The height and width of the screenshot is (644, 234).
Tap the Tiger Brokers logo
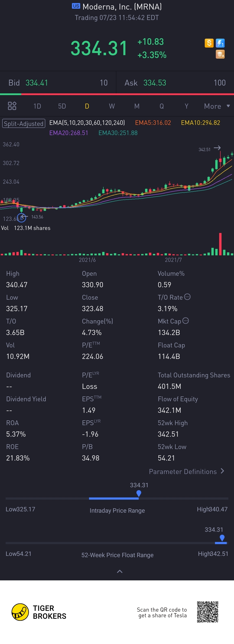coord(39,612)
